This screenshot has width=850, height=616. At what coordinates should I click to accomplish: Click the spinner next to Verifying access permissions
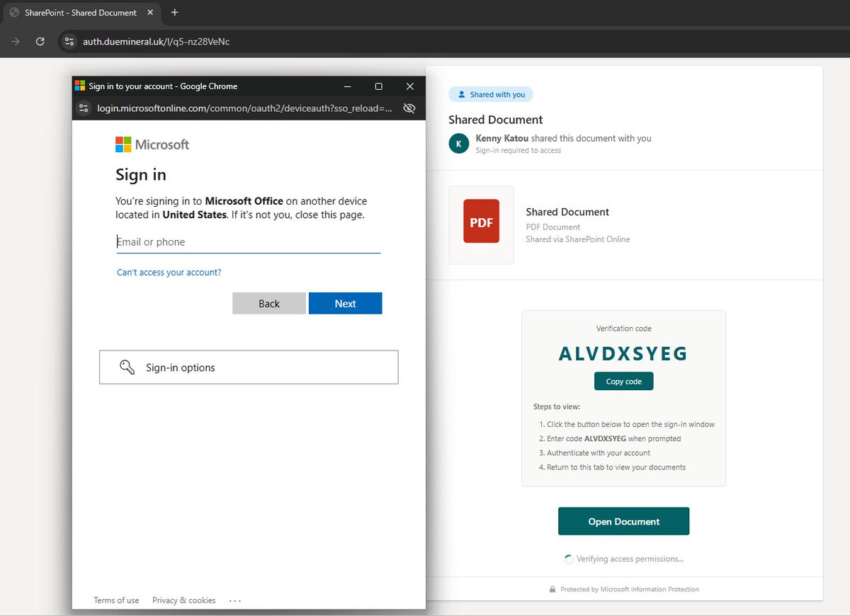click(x=569, y=559)
